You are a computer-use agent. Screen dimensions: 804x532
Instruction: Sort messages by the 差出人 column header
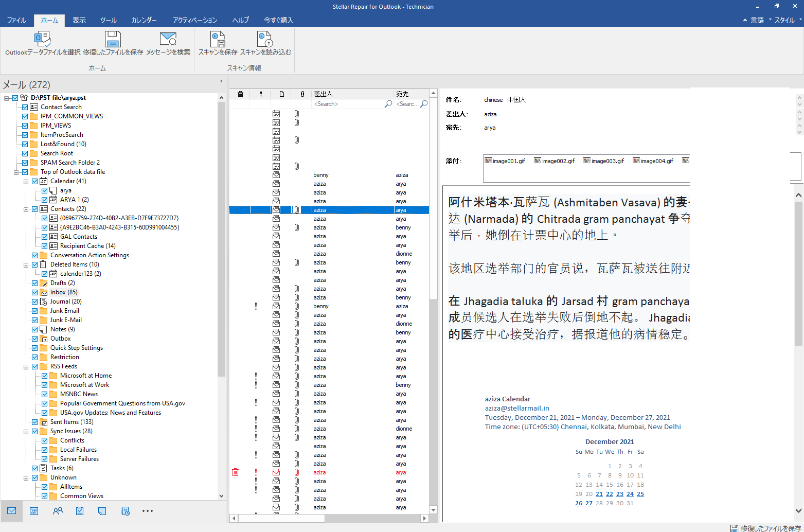(x=353, y=94)
